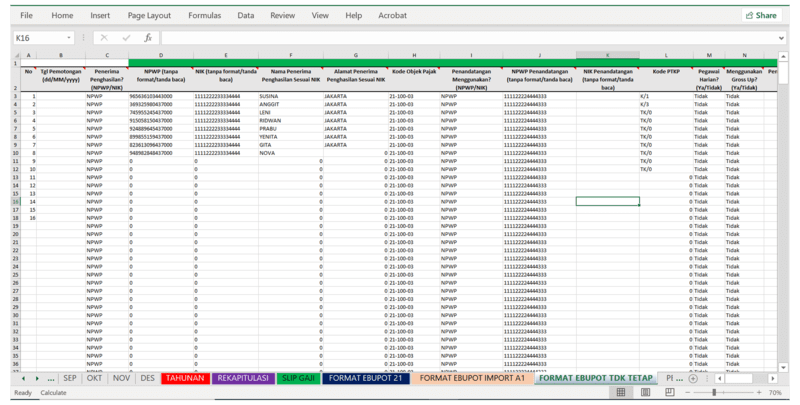The image size is (800, 405).
Task: Click the horizontal scrollbar left arrow
Action: (719, 378)
